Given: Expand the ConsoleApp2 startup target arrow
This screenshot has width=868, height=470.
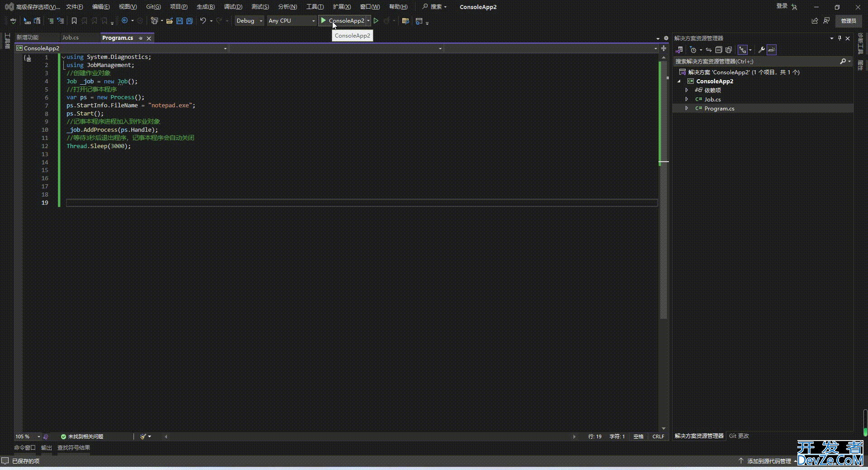Looking at the screenshot, I should coord(369,20).
